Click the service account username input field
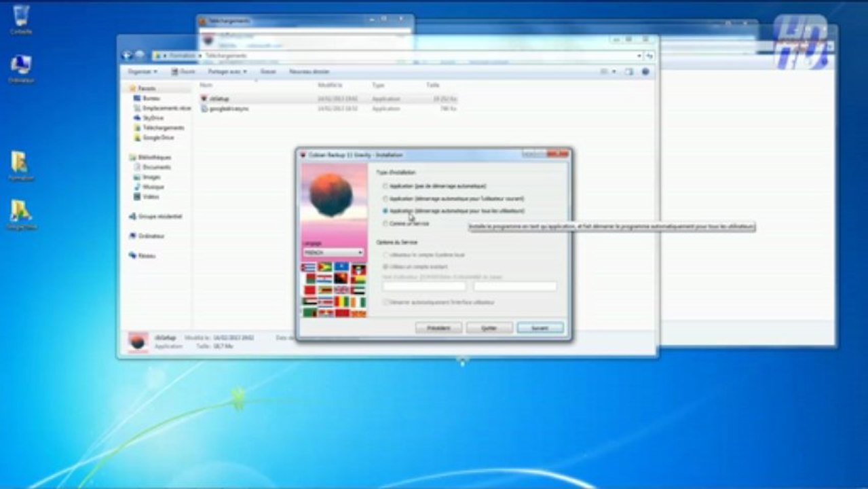Screen dimensions: 868x489 coord(425,287)
